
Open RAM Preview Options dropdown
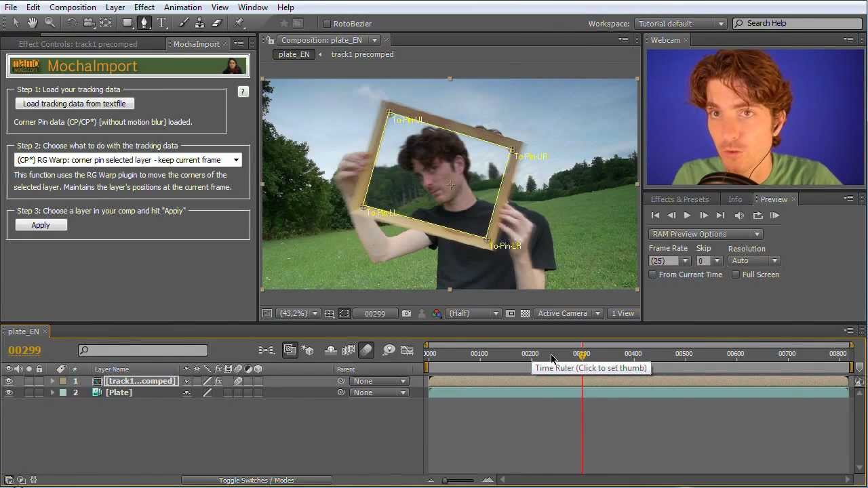coord(705,234)
